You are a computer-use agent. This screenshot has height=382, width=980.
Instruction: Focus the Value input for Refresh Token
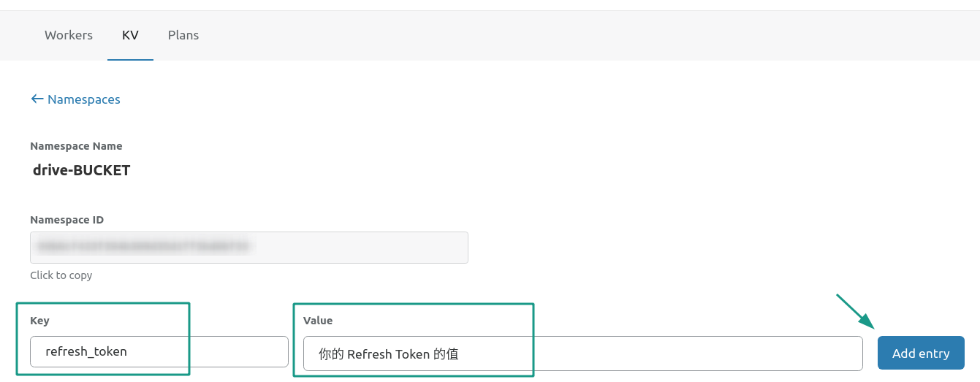click(582, 354)
